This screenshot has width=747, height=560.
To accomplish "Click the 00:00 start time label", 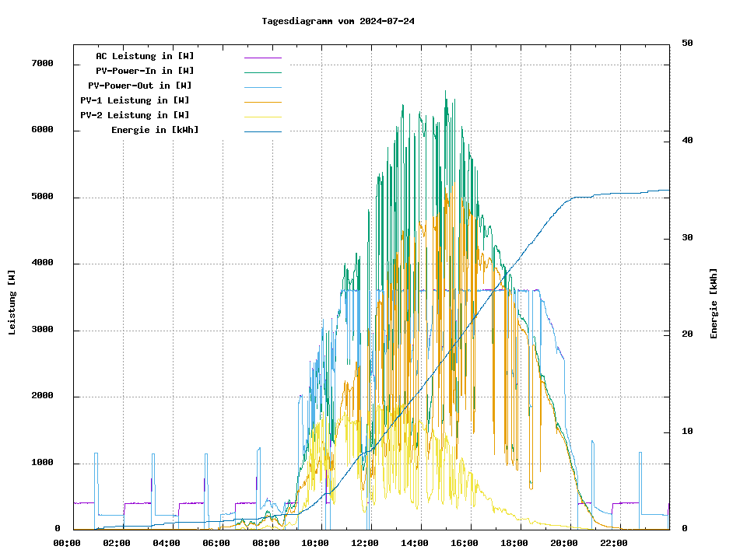I will (66, 543).
